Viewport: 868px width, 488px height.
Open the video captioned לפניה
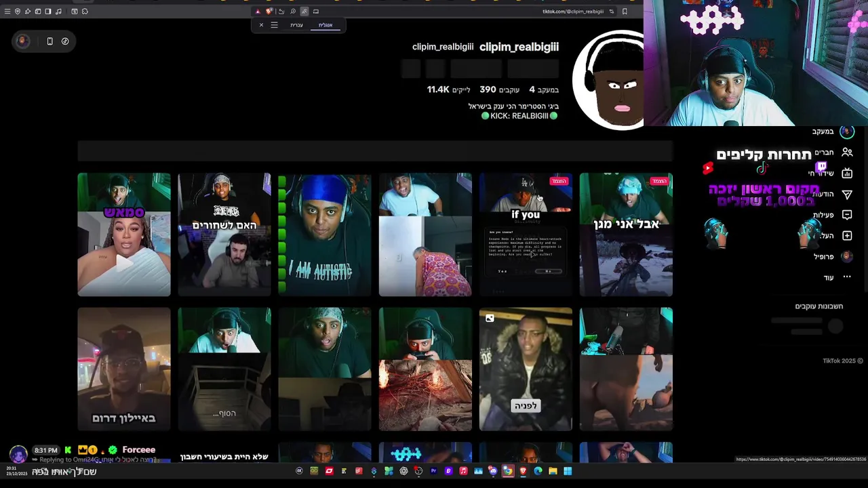(526, 369)
